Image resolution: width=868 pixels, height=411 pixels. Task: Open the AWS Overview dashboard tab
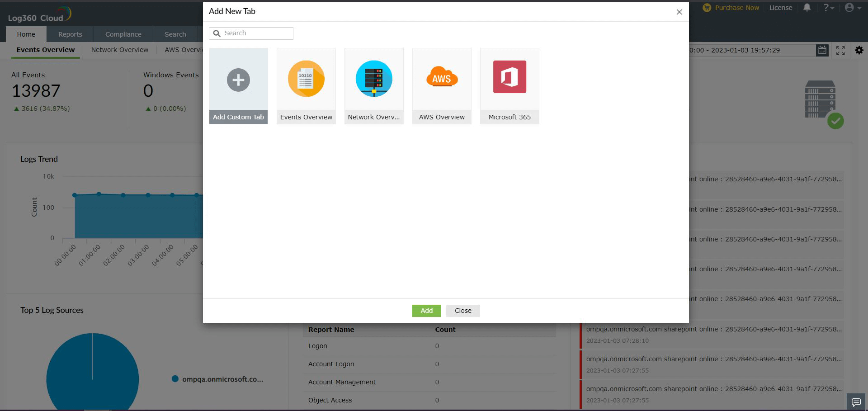[x=184, y=50]
